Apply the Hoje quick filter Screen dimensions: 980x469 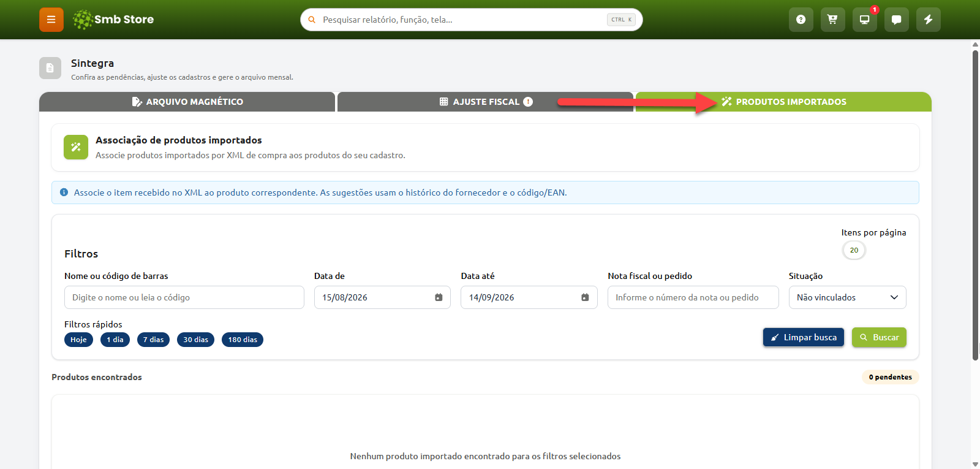[x=78, y=340]
